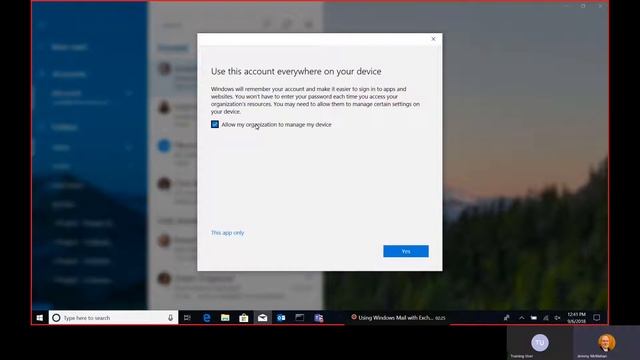Viewport: 640px width, 360px height.
Task: Show hidden system tray icons
Action: coord(521,318)
